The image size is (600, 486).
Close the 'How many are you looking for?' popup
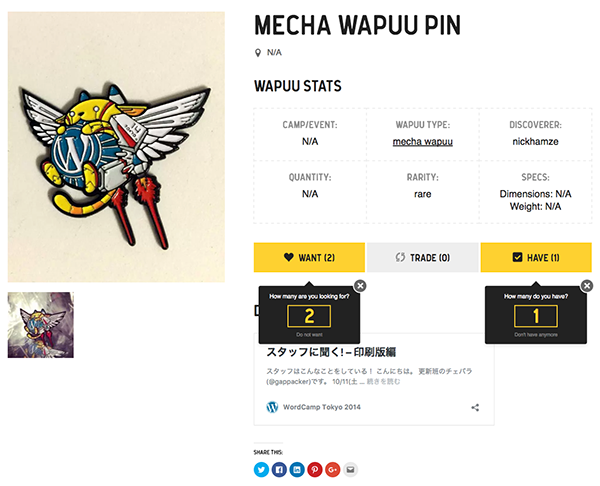pos(360,286)
